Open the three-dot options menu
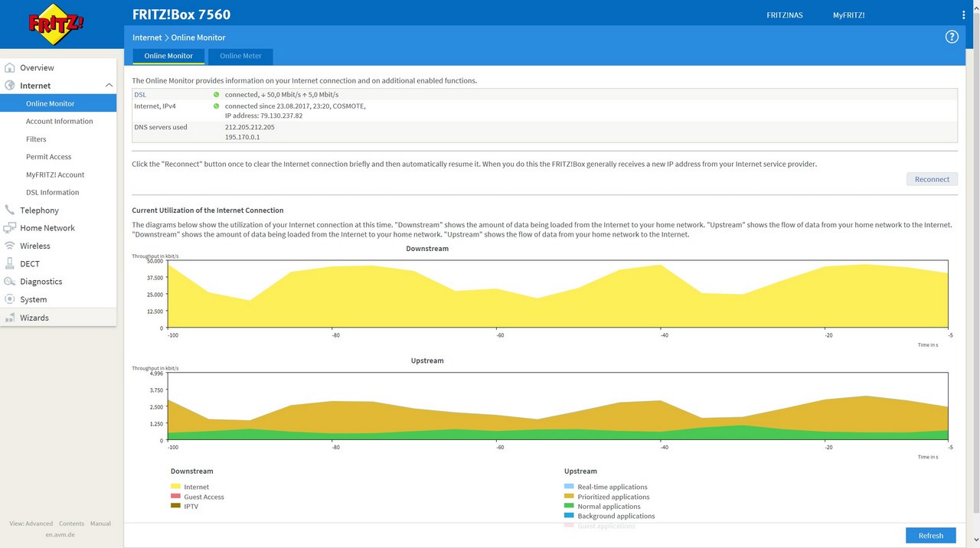The width and height of the screenshot is (980, 548). coord(964,15)
